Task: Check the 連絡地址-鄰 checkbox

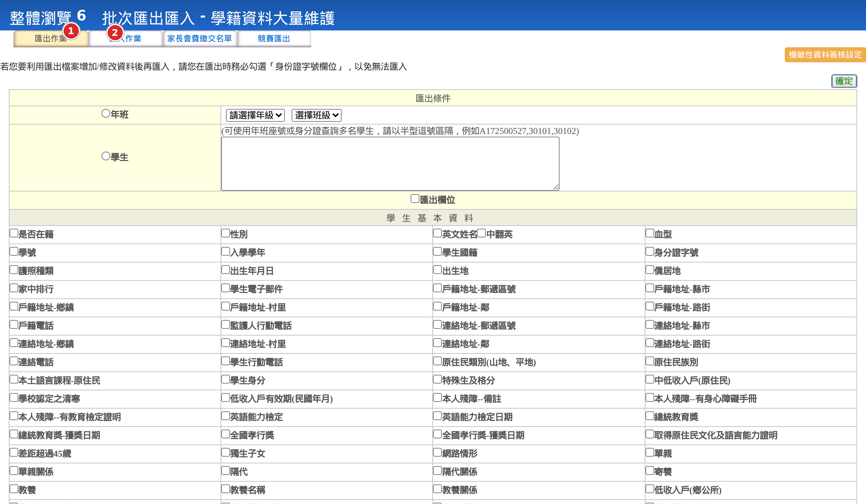Action: pos(437,343)
